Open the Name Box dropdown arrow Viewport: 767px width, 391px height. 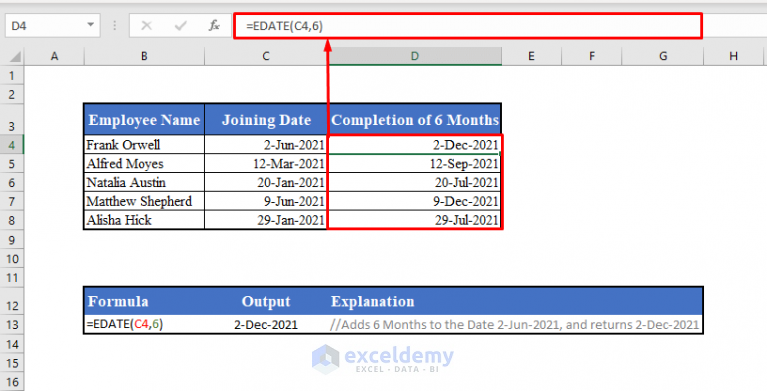point(90,24)
